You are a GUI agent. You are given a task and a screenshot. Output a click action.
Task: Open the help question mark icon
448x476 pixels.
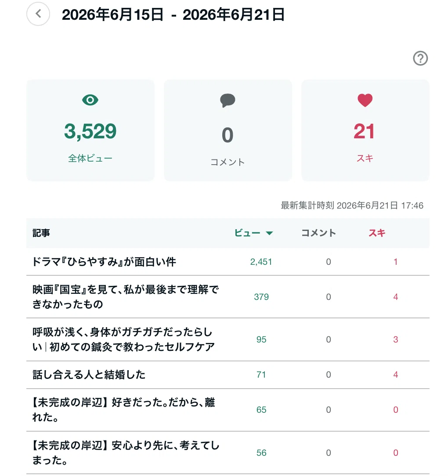click(420, 58)
